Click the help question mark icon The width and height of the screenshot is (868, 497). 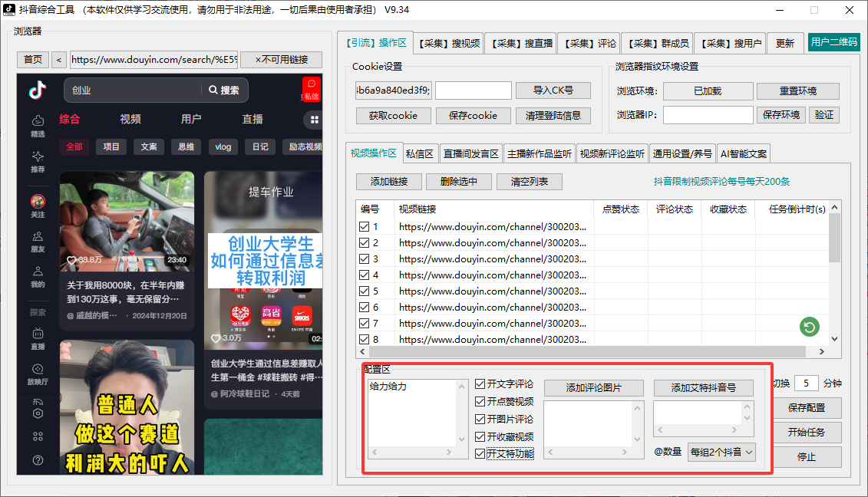pos(38,461)
